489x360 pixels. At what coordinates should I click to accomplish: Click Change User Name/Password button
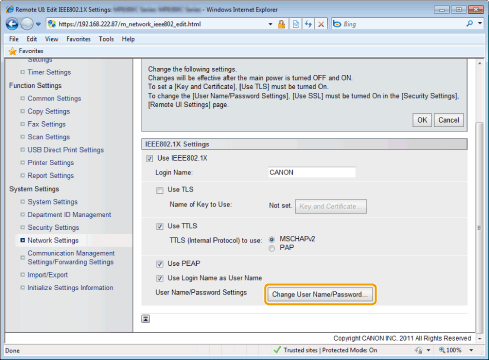(320, 294)
